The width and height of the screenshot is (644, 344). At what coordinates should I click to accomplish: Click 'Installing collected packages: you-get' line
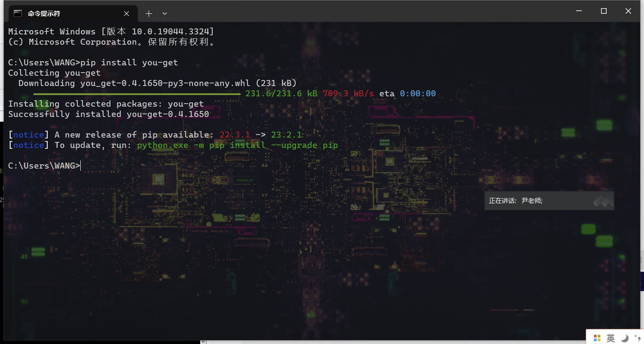(x=106, y=104)
